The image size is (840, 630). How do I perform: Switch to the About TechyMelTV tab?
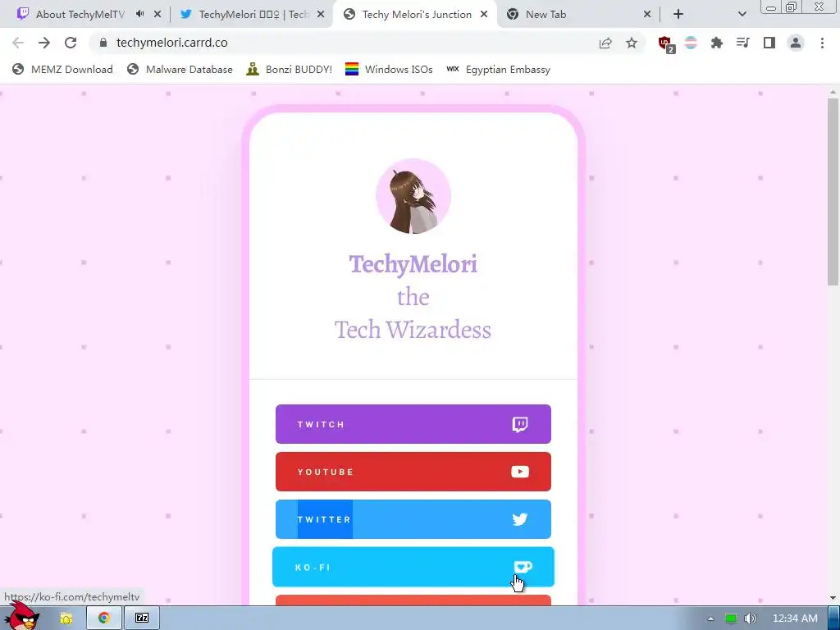(80, 14)
